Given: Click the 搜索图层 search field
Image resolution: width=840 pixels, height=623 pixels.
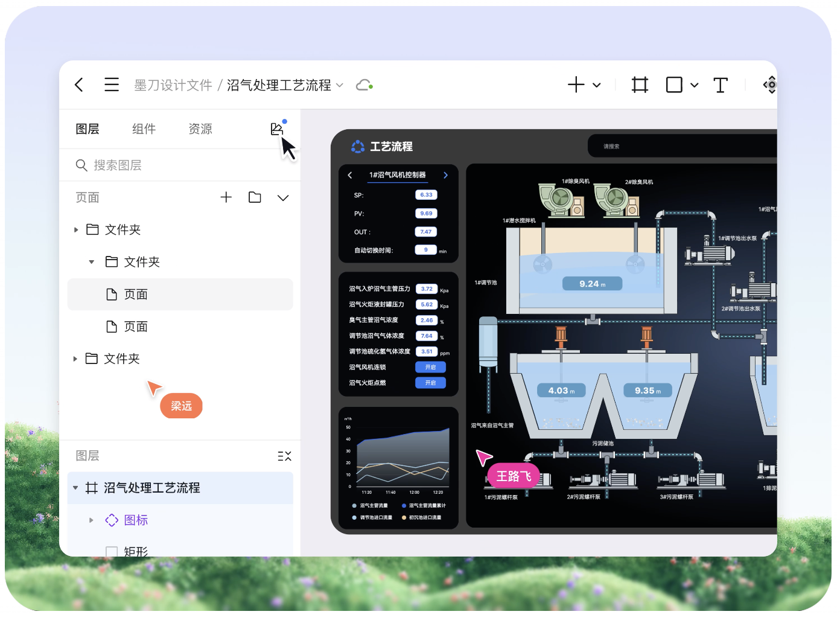Looking at the screenshot, I should [181, 165].
